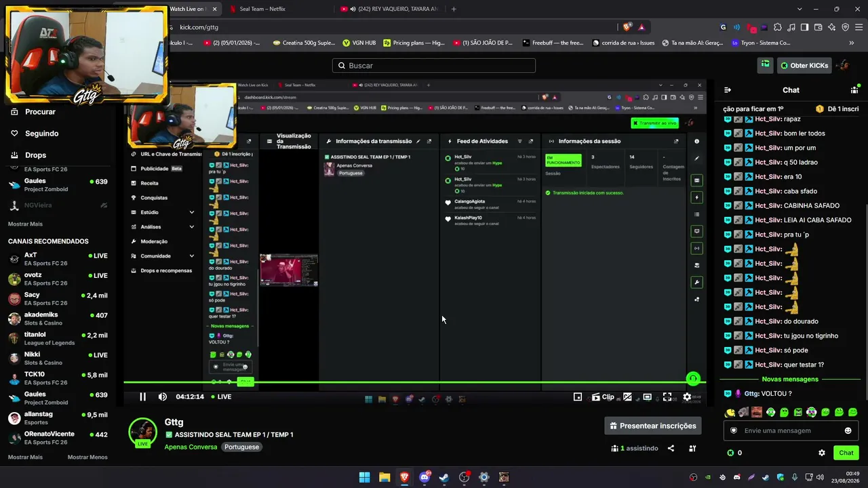This screenshot has height=488, width=868.
Task: Open Brave browser taskbar icon
Action: point(404,477)
